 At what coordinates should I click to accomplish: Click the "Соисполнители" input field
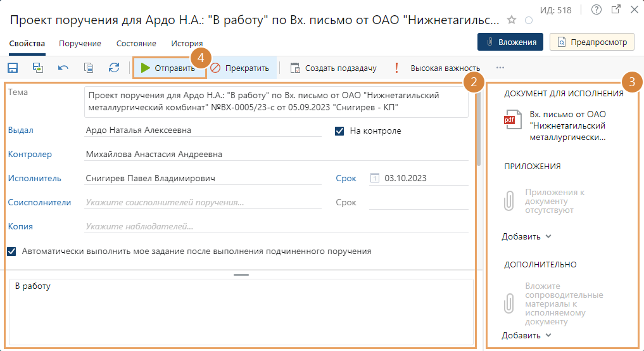203,203
